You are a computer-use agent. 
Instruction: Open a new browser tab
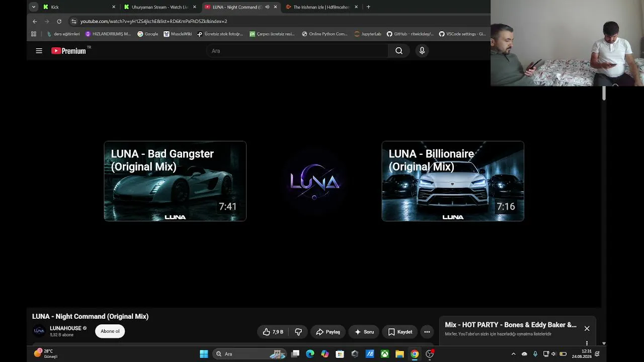(x=368, y=7)
